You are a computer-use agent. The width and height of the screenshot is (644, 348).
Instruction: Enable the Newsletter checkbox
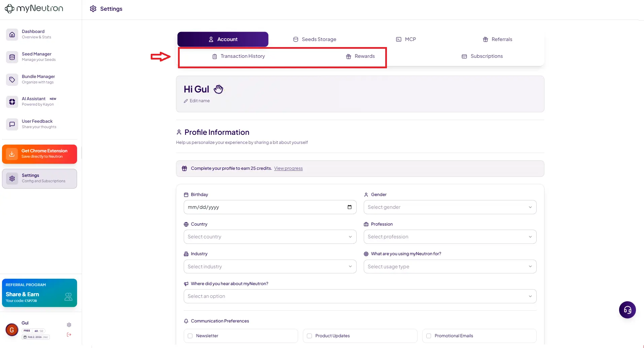(190, 336)
